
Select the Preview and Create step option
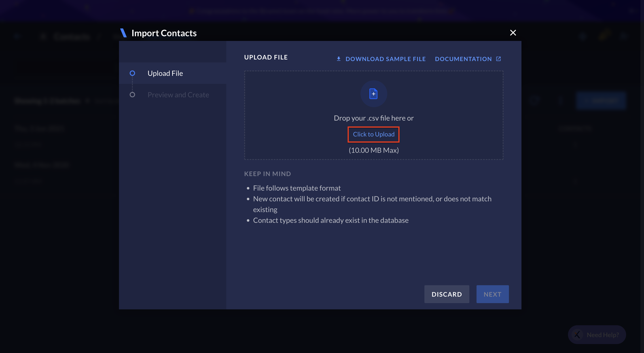point(178,94)
